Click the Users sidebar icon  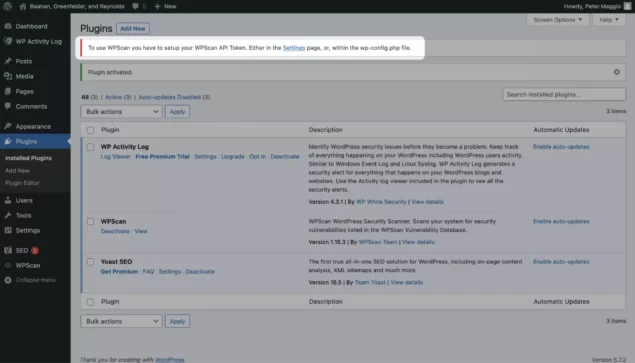(x=8, y=200)
